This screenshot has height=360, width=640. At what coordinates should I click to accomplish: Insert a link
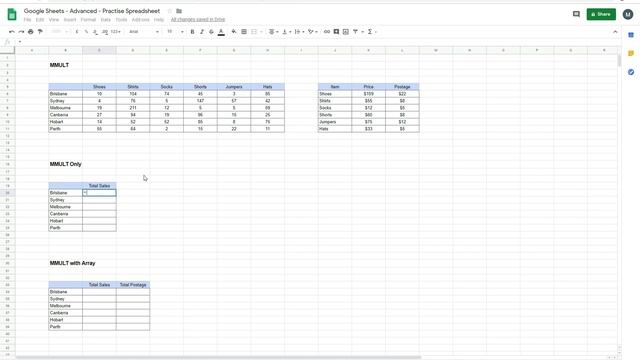pyautogui.click(x=327, y=31)
